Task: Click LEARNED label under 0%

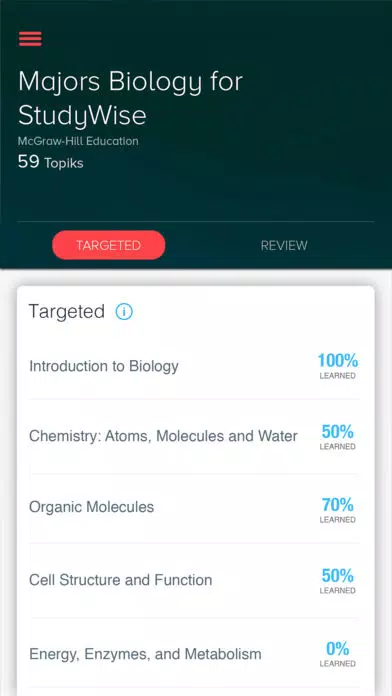Action: tap(338, 664)
